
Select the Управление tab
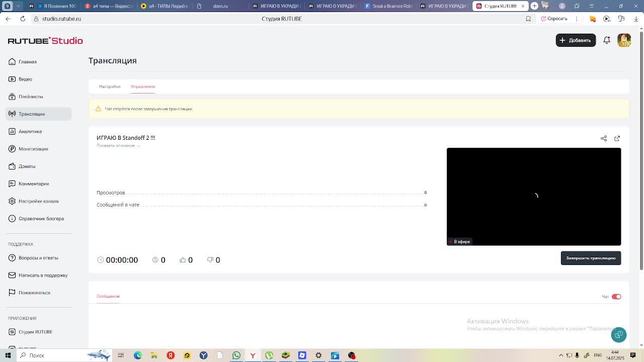143,86
